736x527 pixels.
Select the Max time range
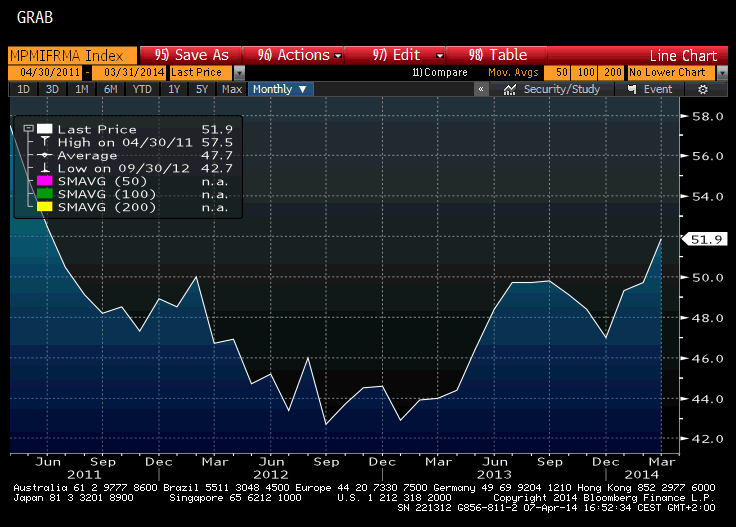tap(231, 89)
